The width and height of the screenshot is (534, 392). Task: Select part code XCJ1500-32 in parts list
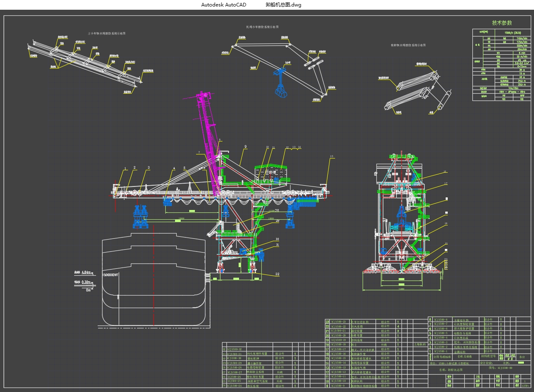click(x=234, y=349)
